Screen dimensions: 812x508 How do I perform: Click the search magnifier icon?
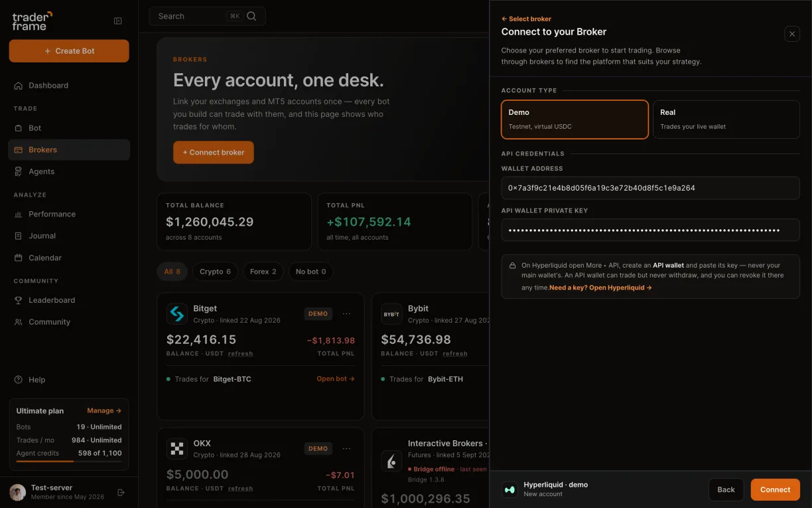[x=251, y=16]
